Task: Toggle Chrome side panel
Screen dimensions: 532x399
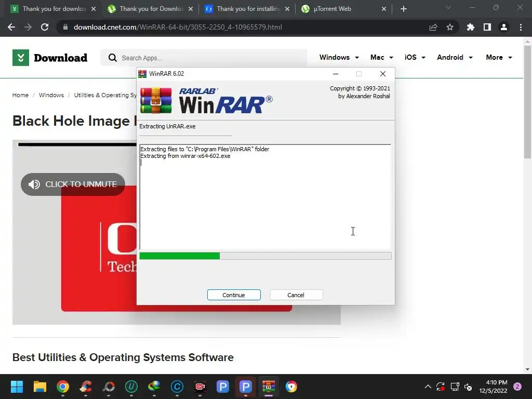Action: 487,27
